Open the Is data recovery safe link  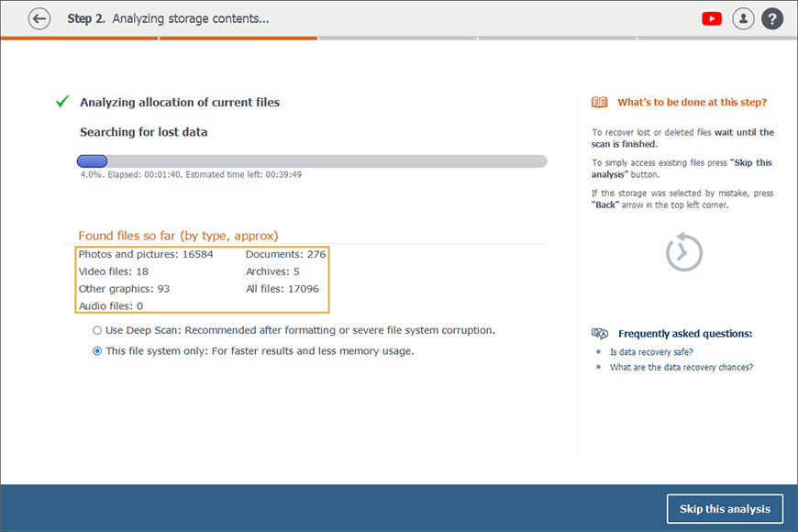[x=651, y=352]
